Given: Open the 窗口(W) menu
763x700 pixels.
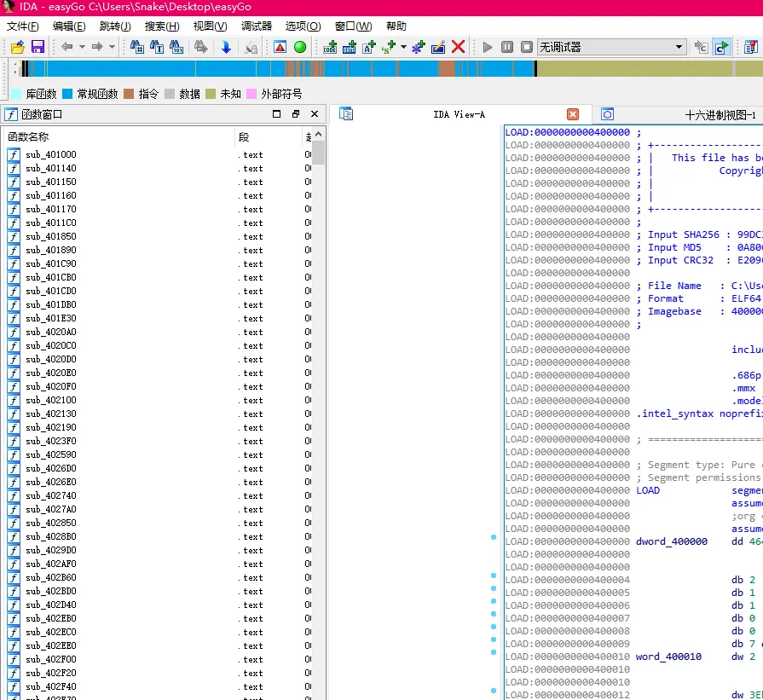Looking at the screenshot, I should tap(353, 26).
